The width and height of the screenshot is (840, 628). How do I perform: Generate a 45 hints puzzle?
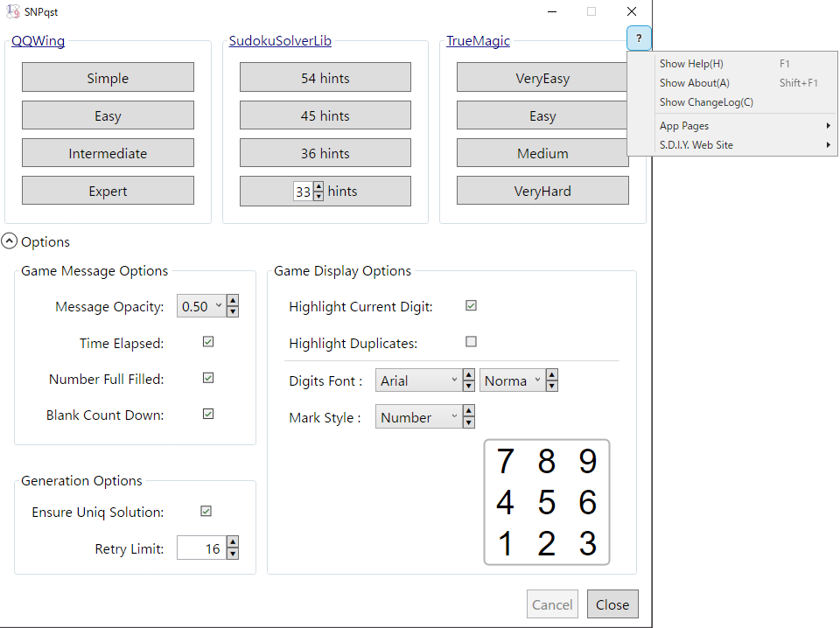[325, 115]
